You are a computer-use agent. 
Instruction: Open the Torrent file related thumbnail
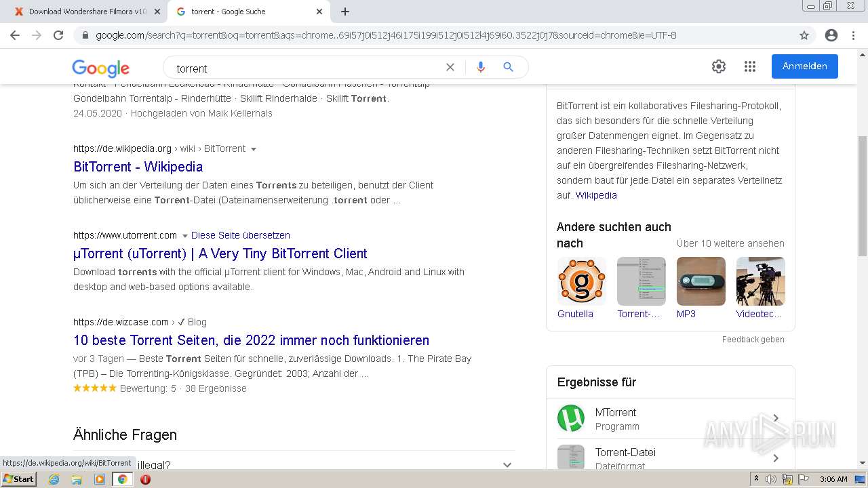(x=641, y=281)
